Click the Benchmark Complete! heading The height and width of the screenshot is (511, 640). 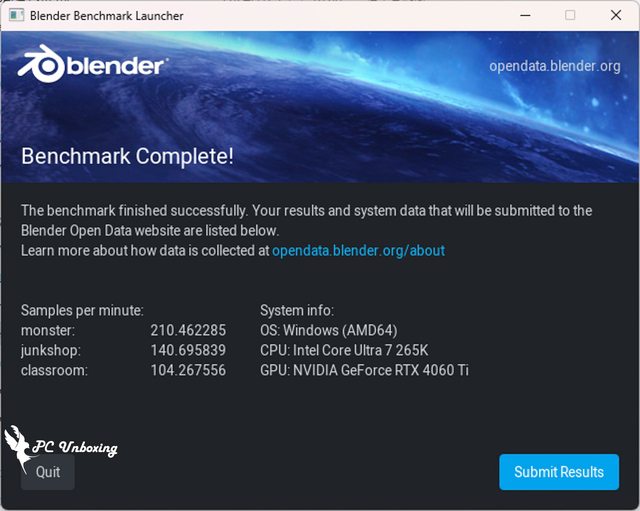pyautogui.click(x=127, y=156)
